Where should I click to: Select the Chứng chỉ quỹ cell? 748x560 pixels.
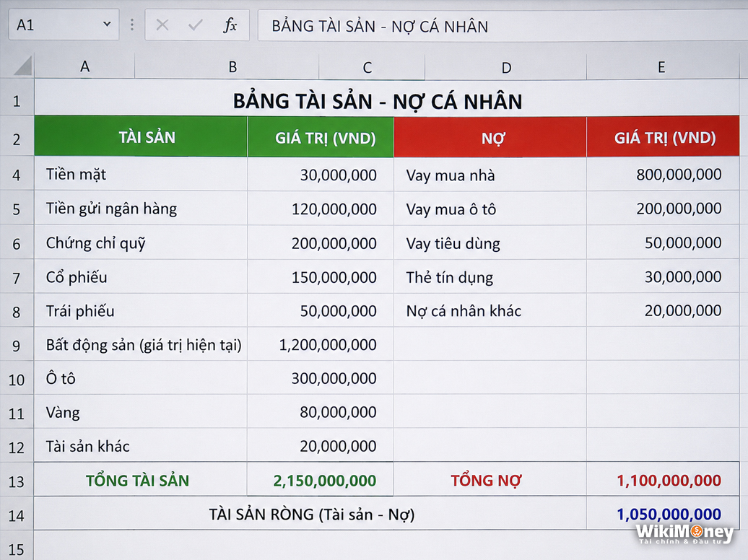tap(141, 242)
